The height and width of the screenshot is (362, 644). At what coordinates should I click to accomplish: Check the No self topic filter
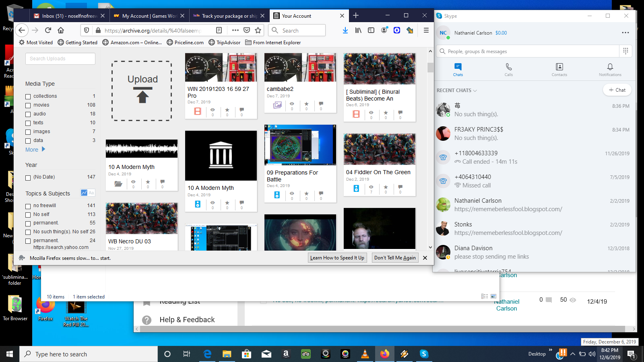pos(28,215)
